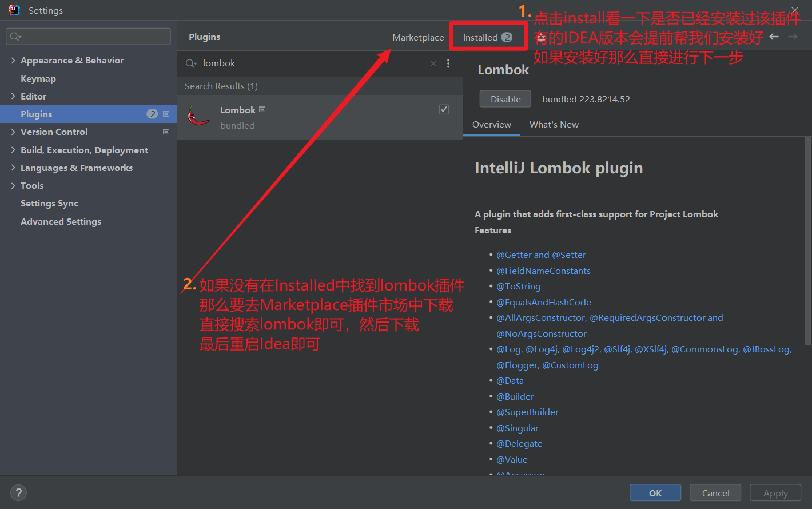
Task: Open help via the question mark icon
Action: (x=18, y=492)
